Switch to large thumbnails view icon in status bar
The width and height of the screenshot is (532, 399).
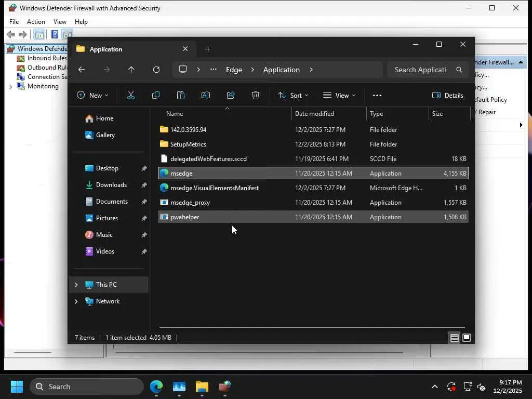point(467,338)
